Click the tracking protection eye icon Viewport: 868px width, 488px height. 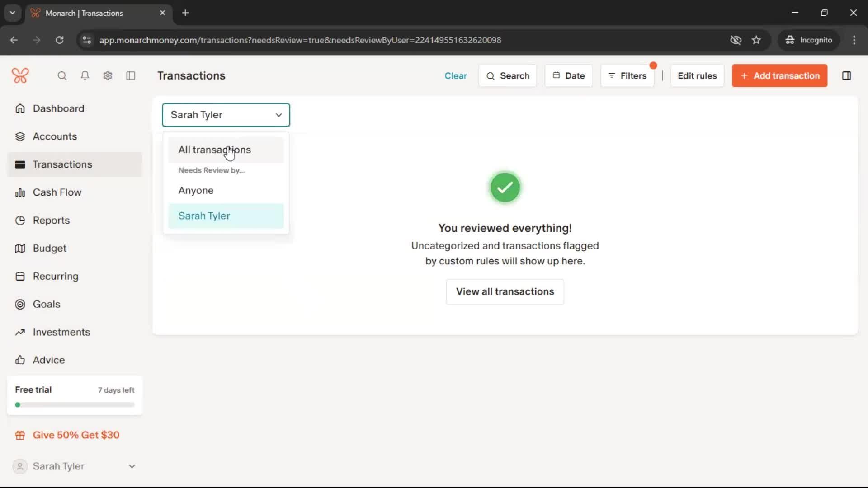(736, 40)
